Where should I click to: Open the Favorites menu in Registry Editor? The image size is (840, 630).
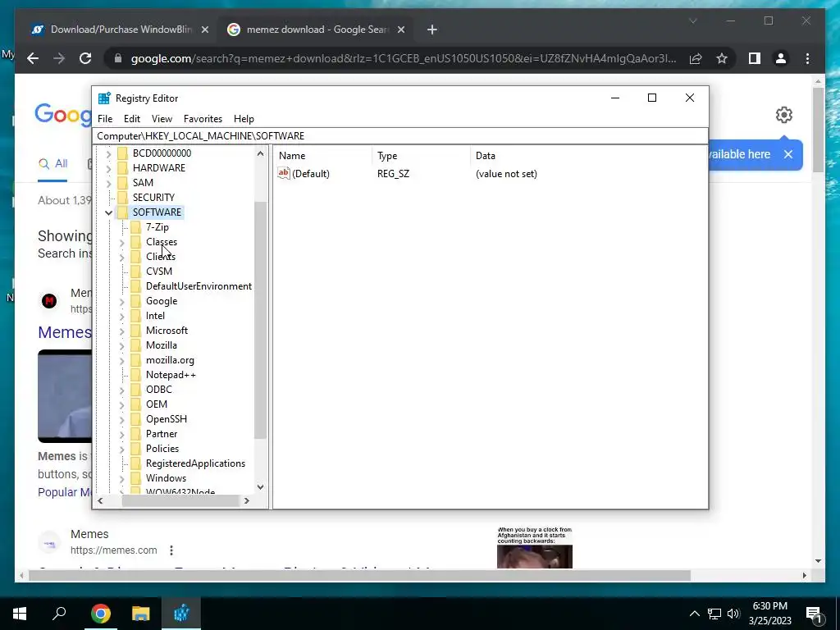[x=203, y=119]
